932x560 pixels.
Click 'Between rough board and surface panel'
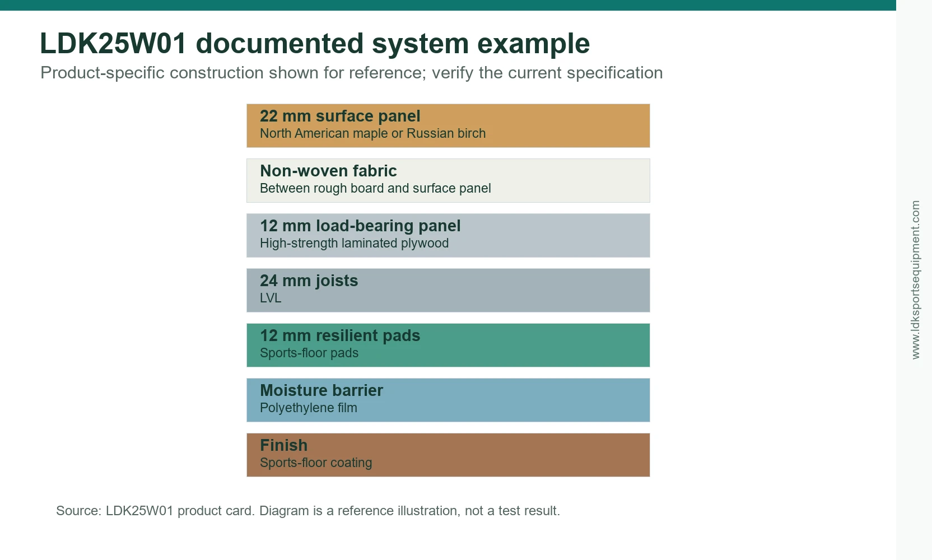click(375, 188)
